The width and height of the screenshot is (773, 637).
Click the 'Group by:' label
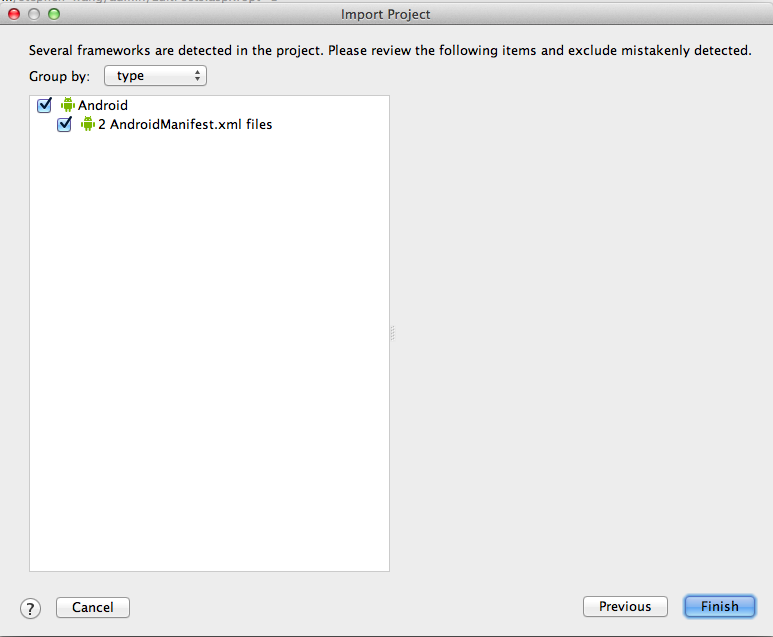point(60,76)
